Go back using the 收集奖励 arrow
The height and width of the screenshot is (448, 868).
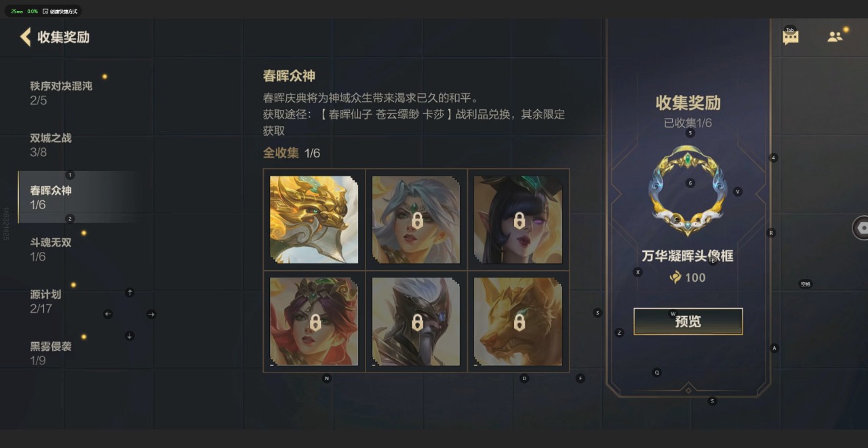pos(26,37)
